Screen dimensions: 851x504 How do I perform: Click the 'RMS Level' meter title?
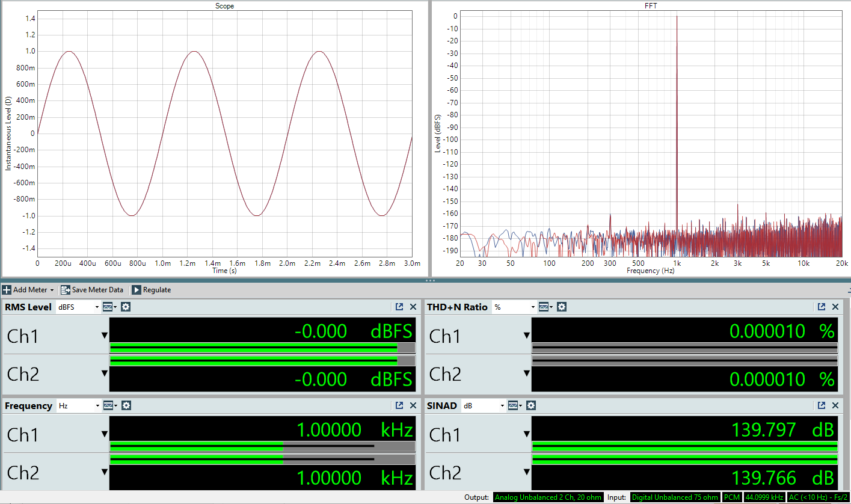point(28,307)
